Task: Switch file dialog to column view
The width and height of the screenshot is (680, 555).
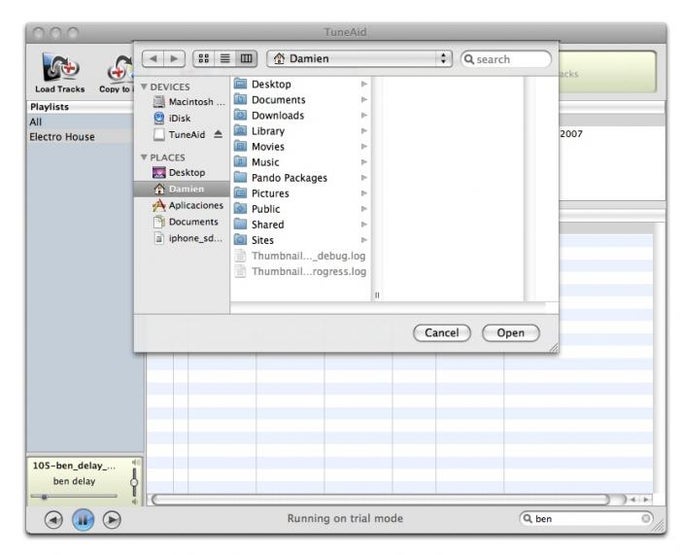Action: point(246,59)
